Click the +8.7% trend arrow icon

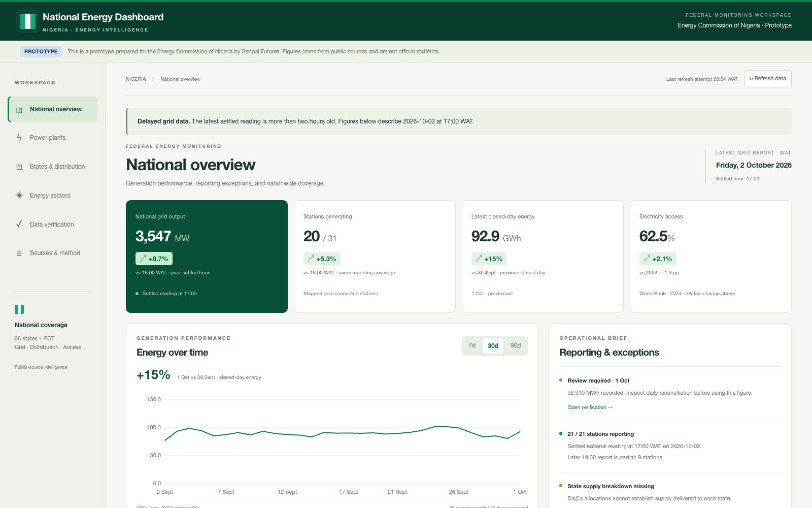point(143,259)
